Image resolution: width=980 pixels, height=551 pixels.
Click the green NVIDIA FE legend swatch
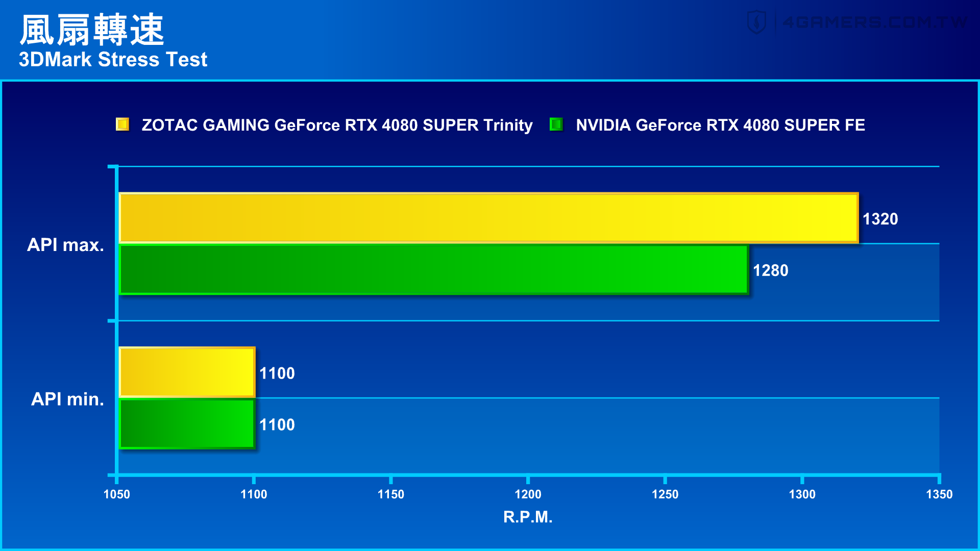pyautogui.click(x=556, y=124)
